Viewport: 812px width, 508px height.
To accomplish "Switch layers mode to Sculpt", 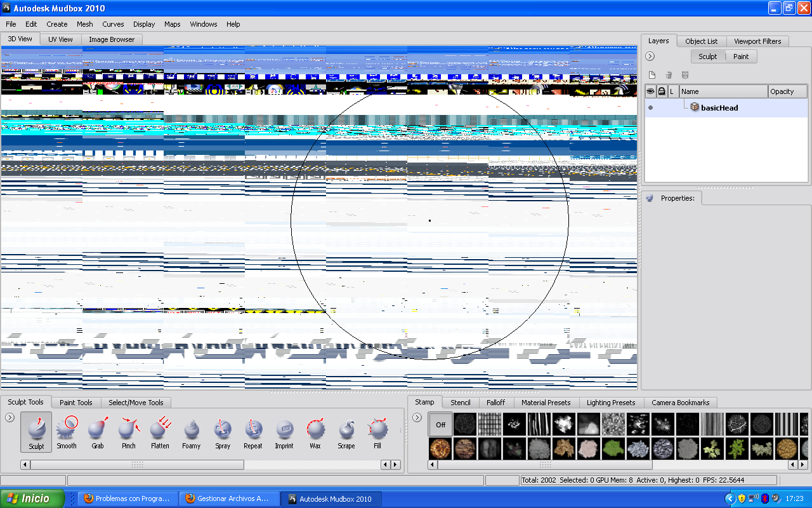I will (x=707, y=57).
